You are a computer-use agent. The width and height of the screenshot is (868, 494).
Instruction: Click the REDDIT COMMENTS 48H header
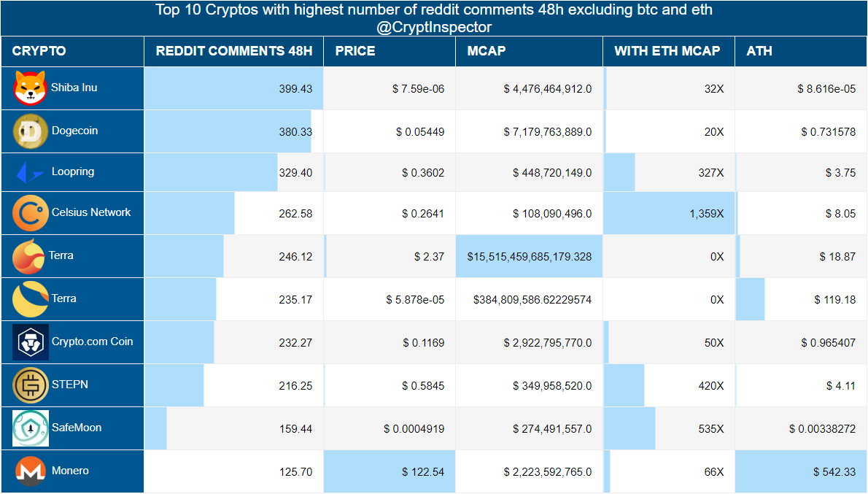coord(234,51)
